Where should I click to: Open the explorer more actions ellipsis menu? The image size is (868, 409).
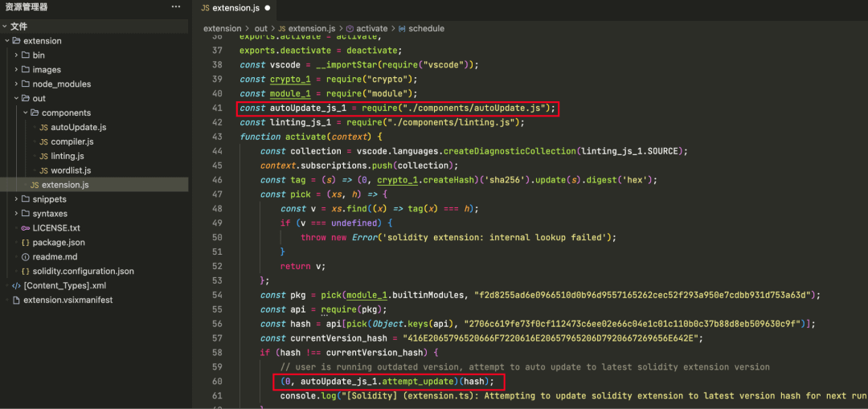[176, 7]
